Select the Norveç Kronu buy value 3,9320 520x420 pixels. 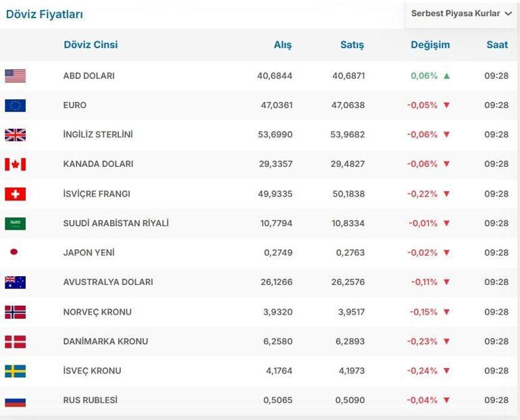(278, 312)
